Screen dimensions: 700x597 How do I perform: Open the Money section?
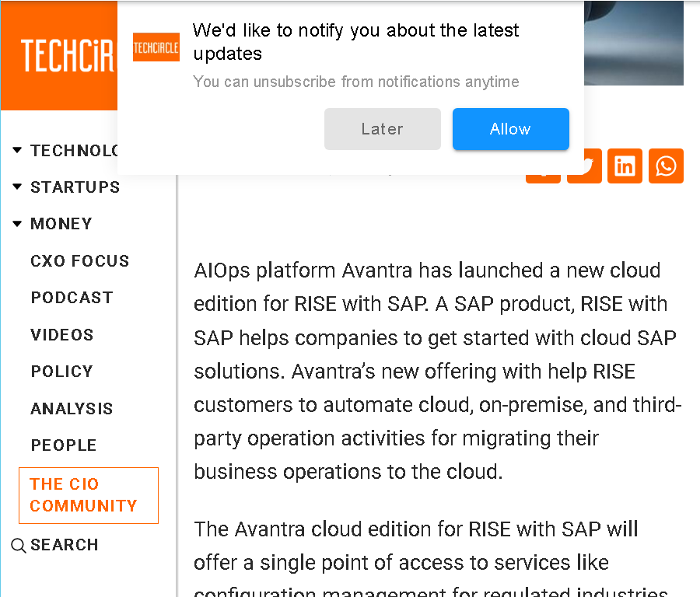point(61,224)
